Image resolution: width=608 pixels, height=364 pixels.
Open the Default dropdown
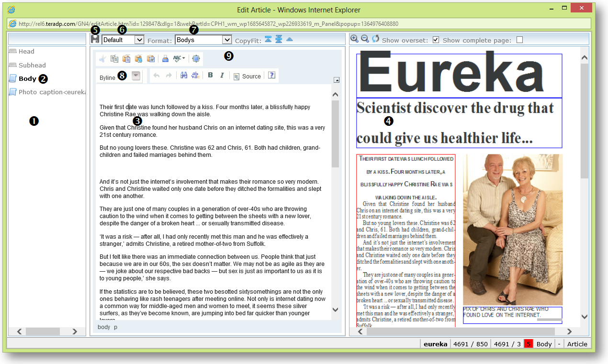(123, 40)
